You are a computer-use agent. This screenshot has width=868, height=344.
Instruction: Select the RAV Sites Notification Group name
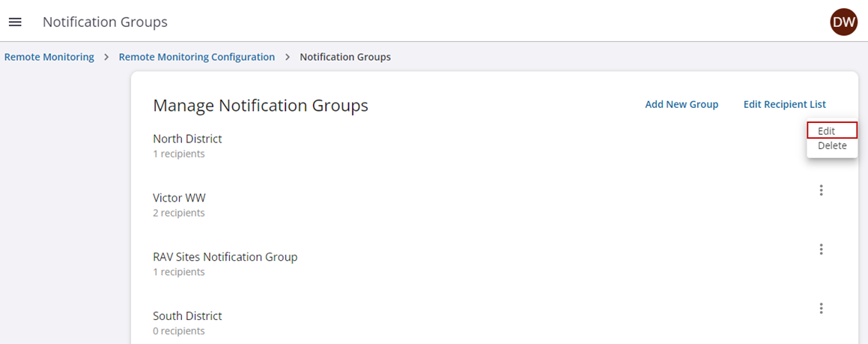point(225,257)
